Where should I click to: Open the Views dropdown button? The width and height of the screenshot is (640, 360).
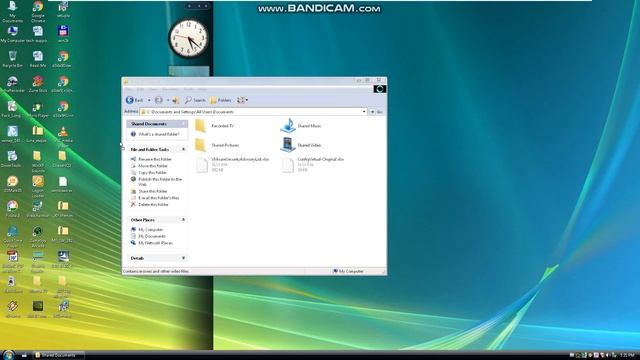click(242, 100)
